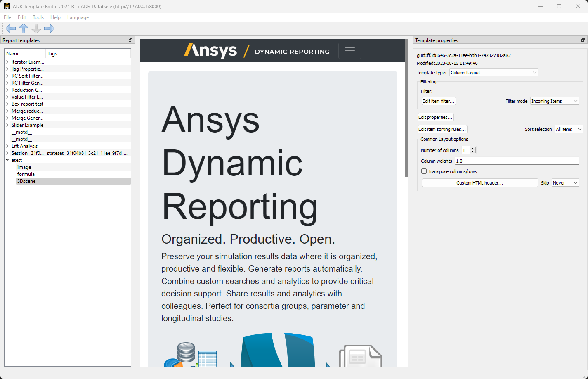Click the blue up arrow toolbar icon
The width and height of the screenshot is (588, 379).
coord(24,28)
